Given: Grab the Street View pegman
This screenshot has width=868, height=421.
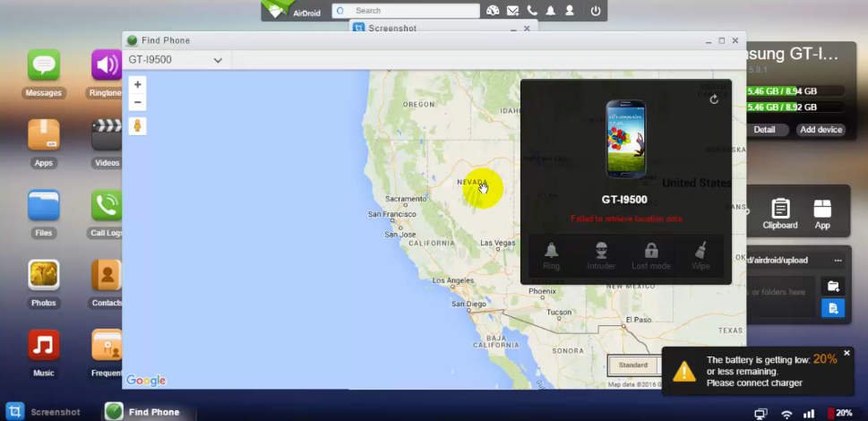Looking at the screenshot, I should point(137,126).
